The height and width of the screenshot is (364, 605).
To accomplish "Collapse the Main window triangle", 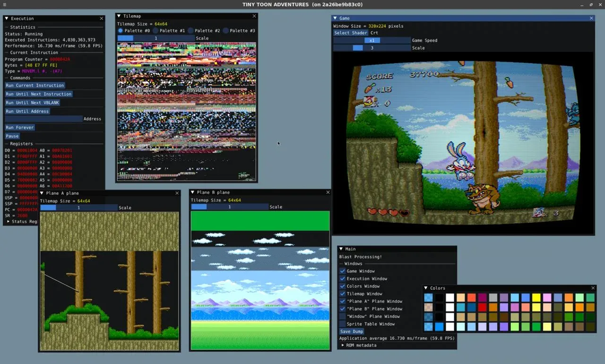I will point(341,249).
